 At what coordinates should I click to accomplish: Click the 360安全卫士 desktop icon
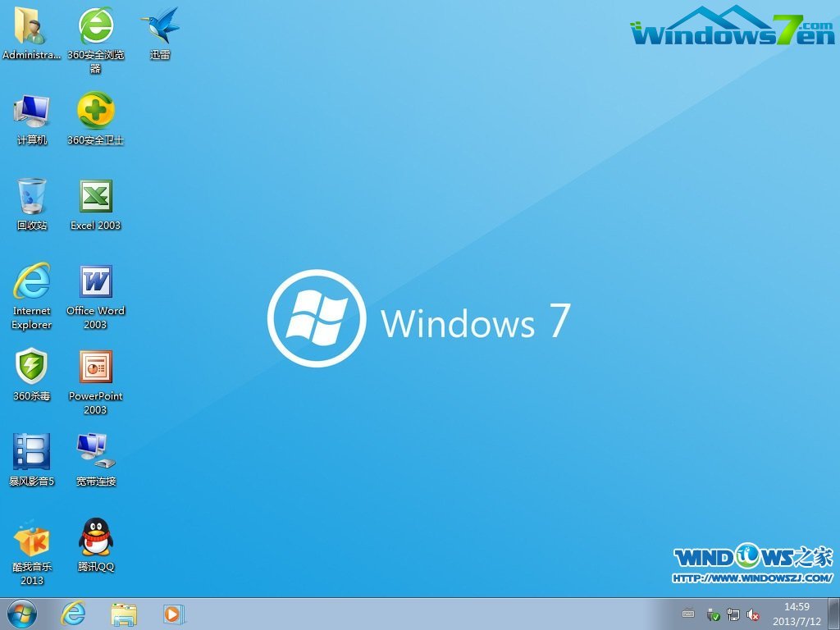tap(96, 112)
